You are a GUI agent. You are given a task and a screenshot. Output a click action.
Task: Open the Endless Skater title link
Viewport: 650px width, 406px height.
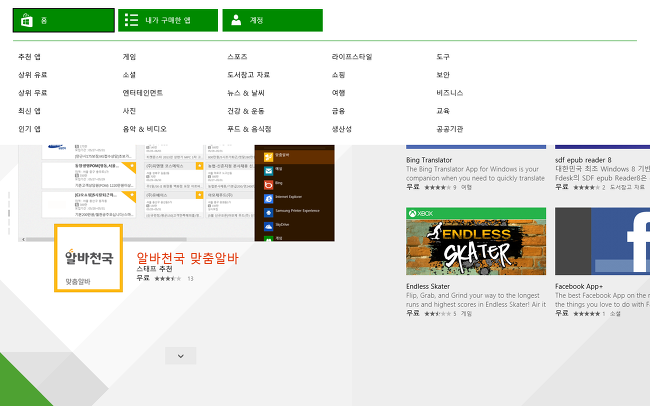point(428,286)
